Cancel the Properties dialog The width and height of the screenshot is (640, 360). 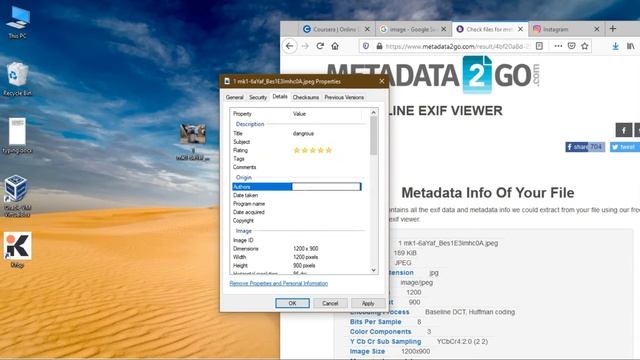330,303
